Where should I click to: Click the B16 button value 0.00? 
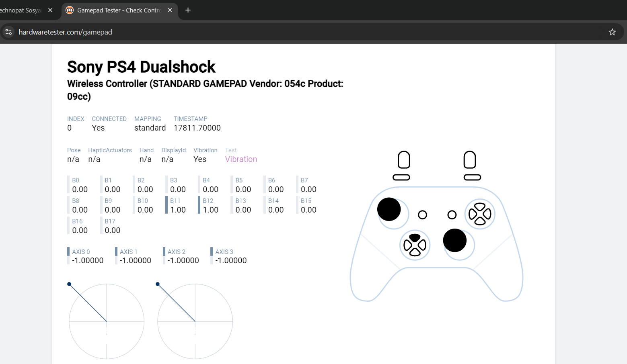pos(80,230)
